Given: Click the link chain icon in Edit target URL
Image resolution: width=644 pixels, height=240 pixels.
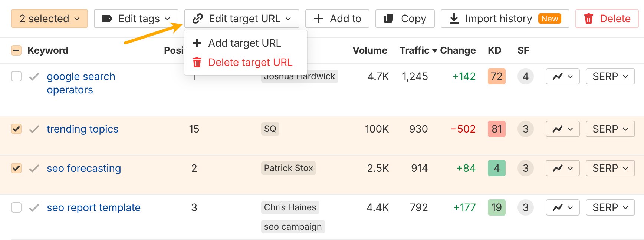Looking at the screenshot, I should 198,19.
